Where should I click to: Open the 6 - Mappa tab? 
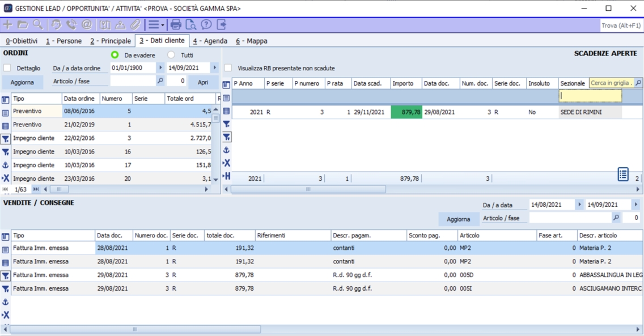251,41
